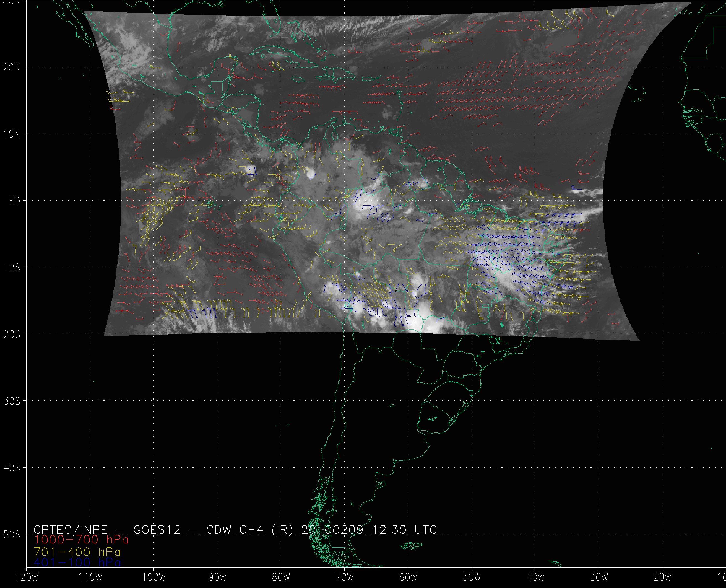Click the 10N latitude label
Screen dimensions: 726x588
[12, 134]
